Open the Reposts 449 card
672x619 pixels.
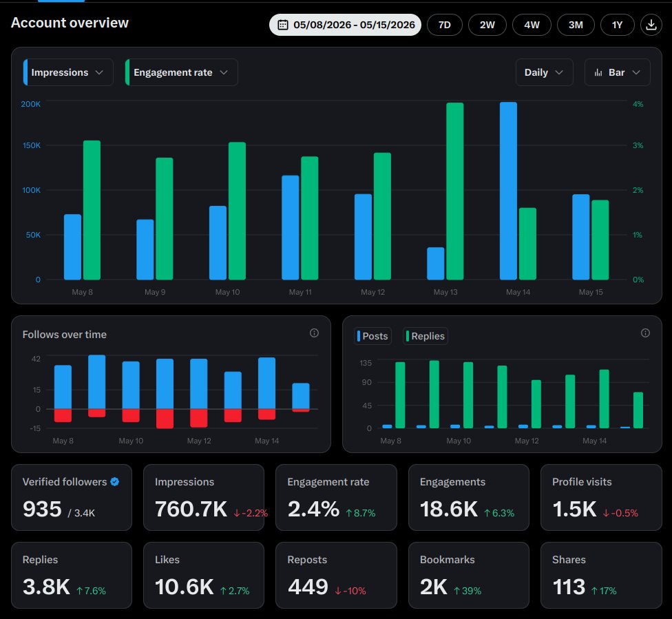[x=336, y=575]
